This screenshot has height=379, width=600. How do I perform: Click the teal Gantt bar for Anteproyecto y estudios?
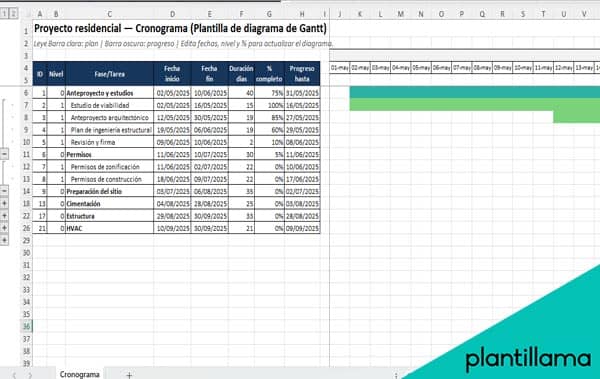tap(475, 92)
